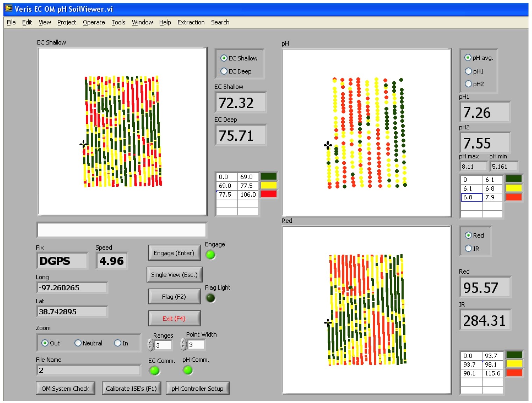Click the Calibrate ISE's (F1) button

(131, 388)
